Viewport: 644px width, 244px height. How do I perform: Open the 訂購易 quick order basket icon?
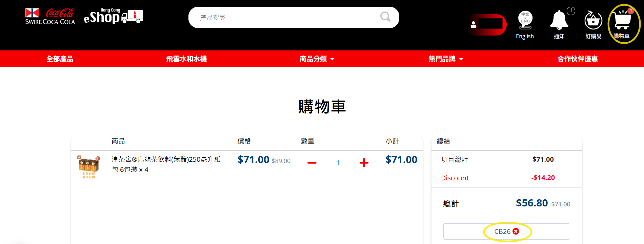click(593, 21)
